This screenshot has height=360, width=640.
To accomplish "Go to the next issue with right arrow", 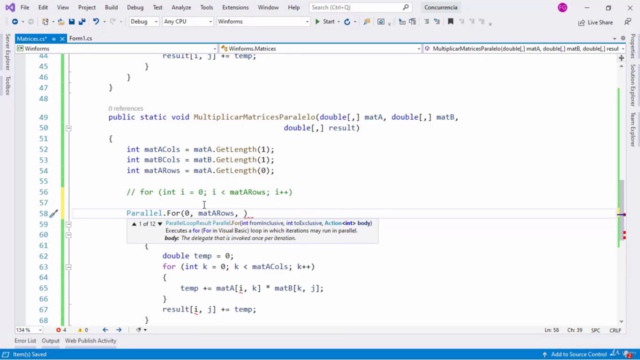I will pos(119,330).
